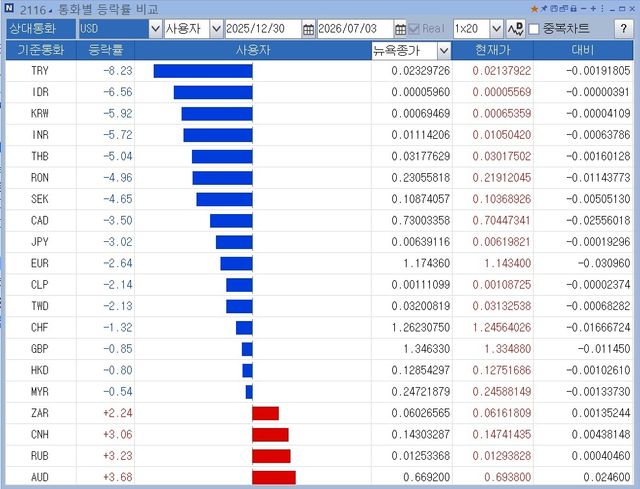The image size is (640, 489).
Task: Open the 1x20 layout dropdown
Action: [x=496, y=29]
